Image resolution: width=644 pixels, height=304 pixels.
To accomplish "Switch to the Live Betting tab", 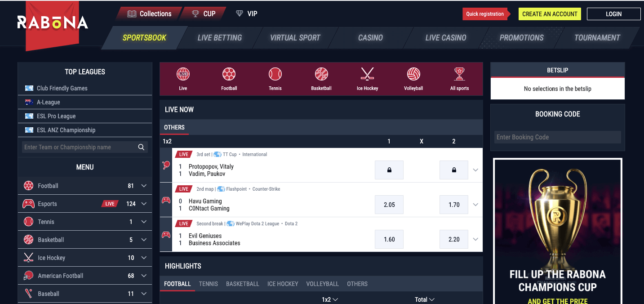I will click(219, 38).
